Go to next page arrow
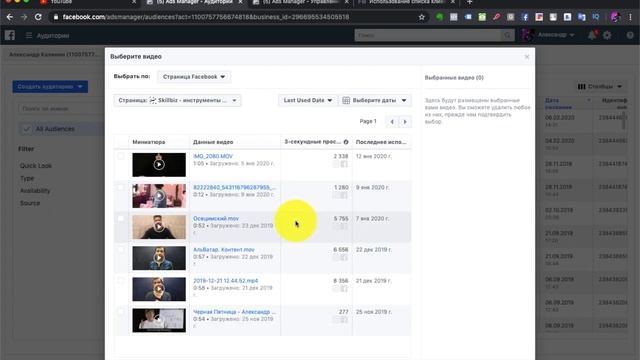The image size is (640, 360). (x=405, y=122)
